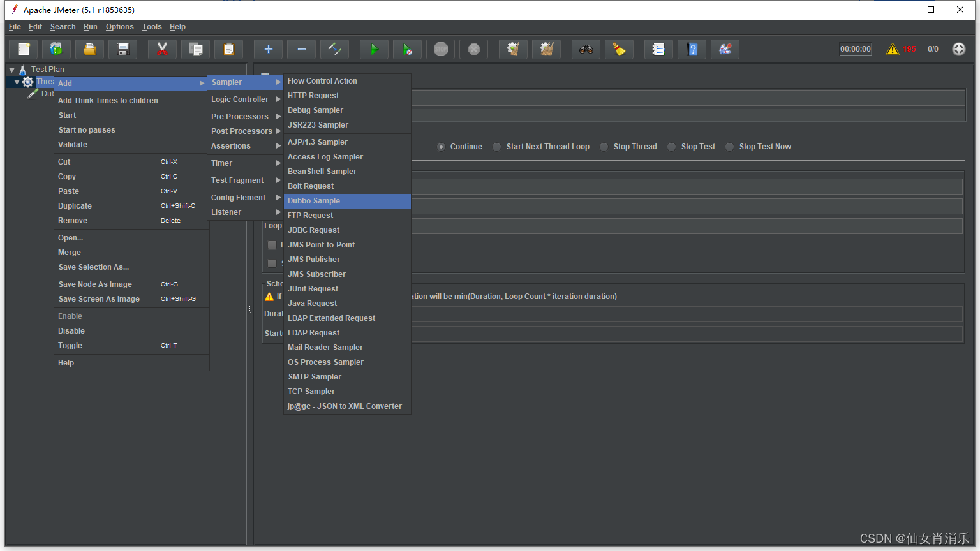Click the red 195 error count

[x=909, y=49]
